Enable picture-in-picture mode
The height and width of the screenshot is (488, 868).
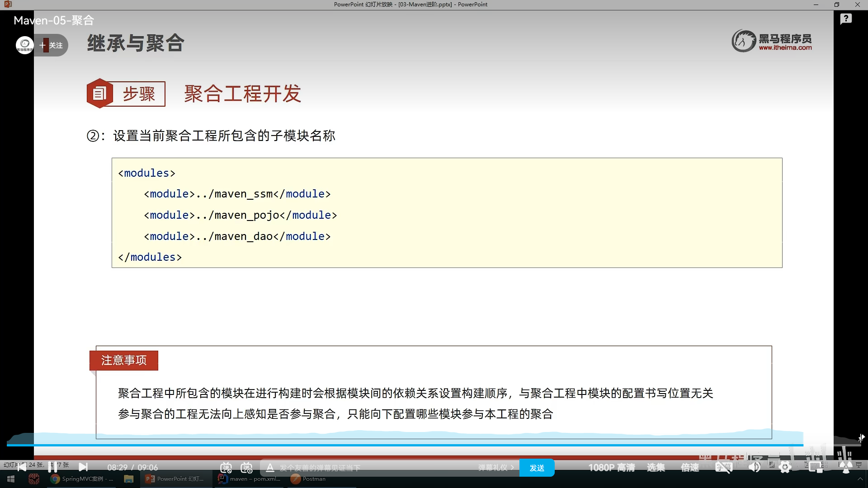click(816, 468)
